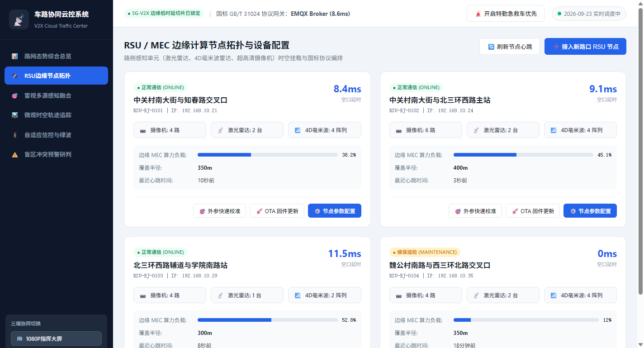
Task: Open 微观时空轨迹追踪 menu item
Action: 56,115
